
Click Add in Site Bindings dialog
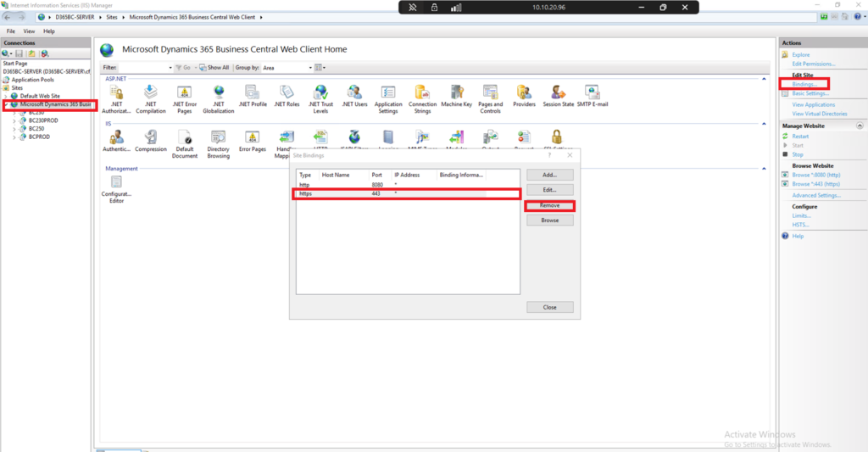pyautogui.click(x=549, y=175)
